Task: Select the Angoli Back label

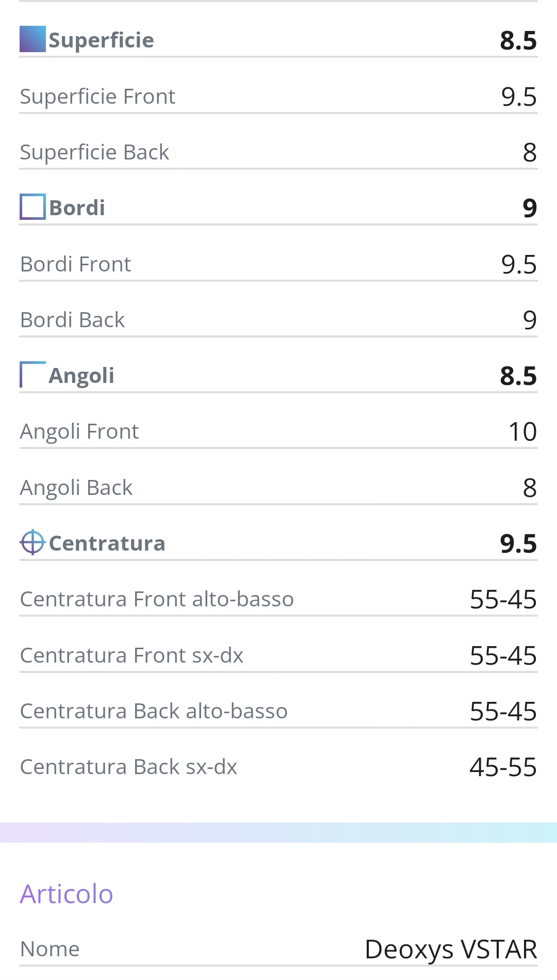Action: [x=76, y=488]
